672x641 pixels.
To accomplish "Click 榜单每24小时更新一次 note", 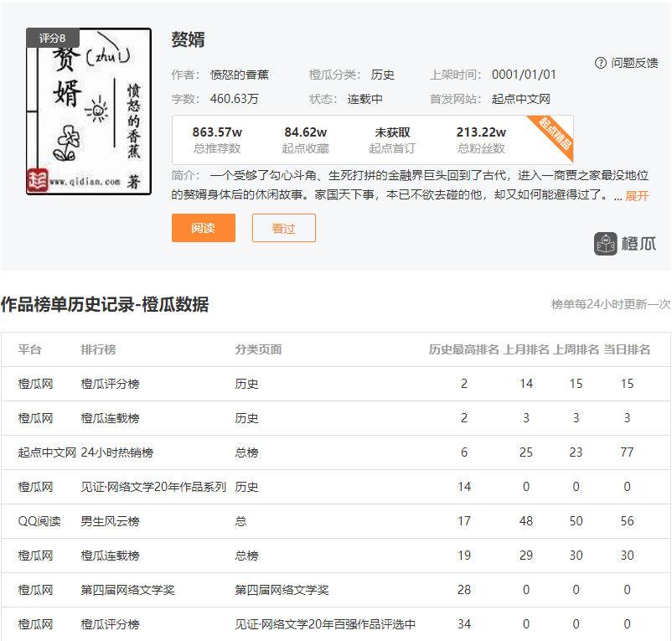I will pyautogui.click(x=611, y=304).
